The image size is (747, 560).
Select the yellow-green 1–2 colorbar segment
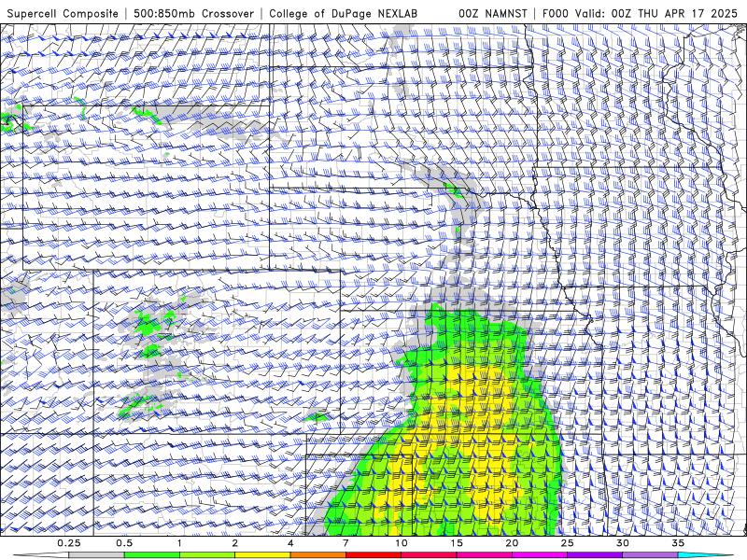pyautogui.click(x=206, y=555)
